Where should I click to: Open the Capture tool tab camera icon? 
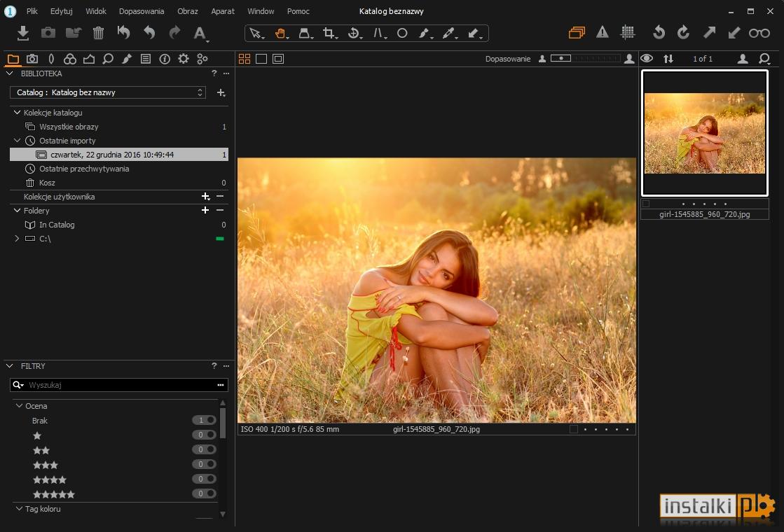click(32, 59)
